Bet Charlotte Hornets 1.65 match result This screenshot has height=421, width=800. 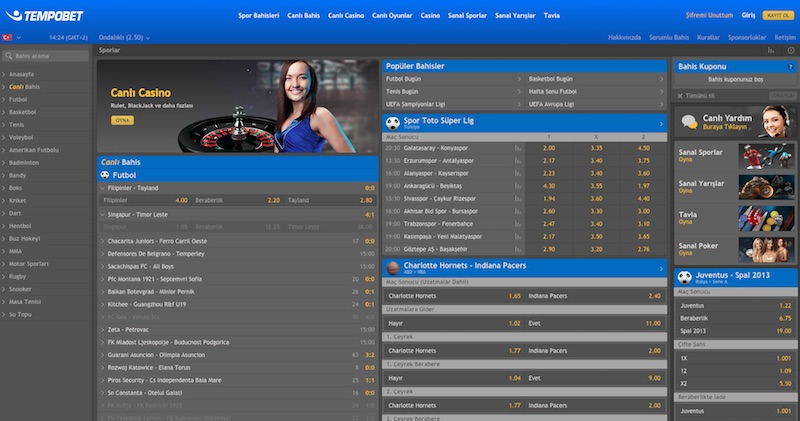coord(454,296)
